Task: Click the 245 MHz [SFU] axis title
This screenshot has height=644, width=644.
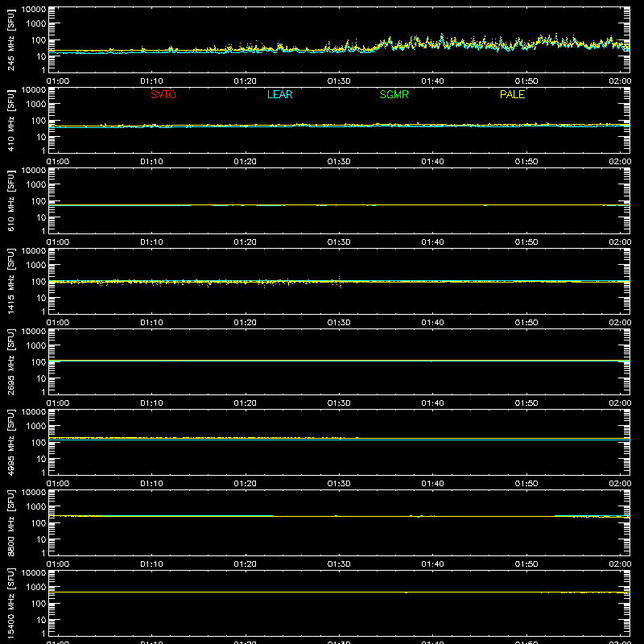Action: click(x=10, y=39)
